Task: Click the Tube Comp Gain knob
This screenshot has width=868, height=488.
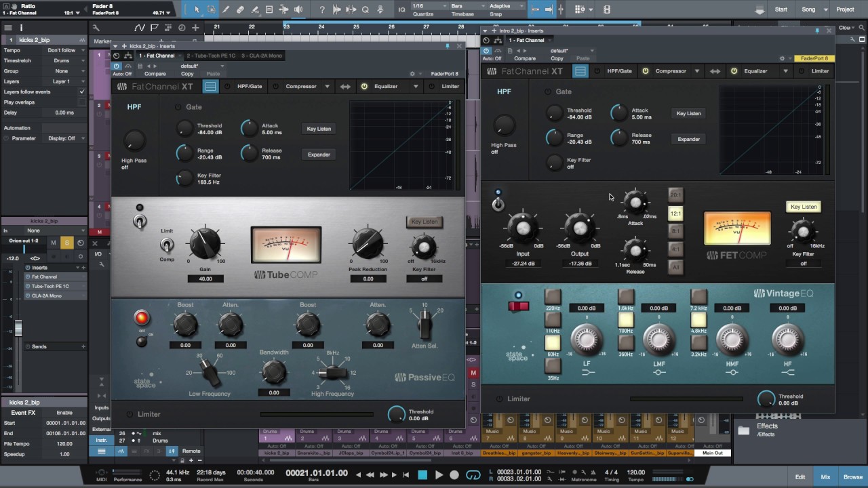Action: point(205,243)
